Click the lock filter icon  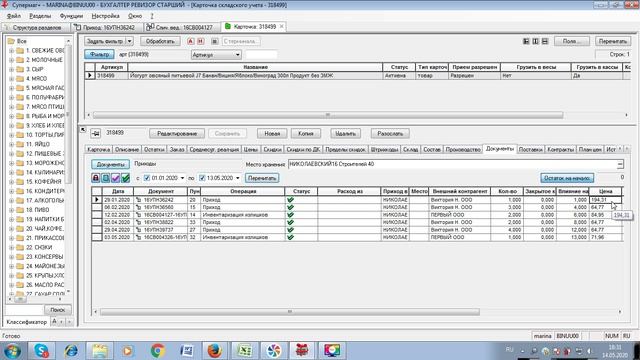click(x=96, y=178)
